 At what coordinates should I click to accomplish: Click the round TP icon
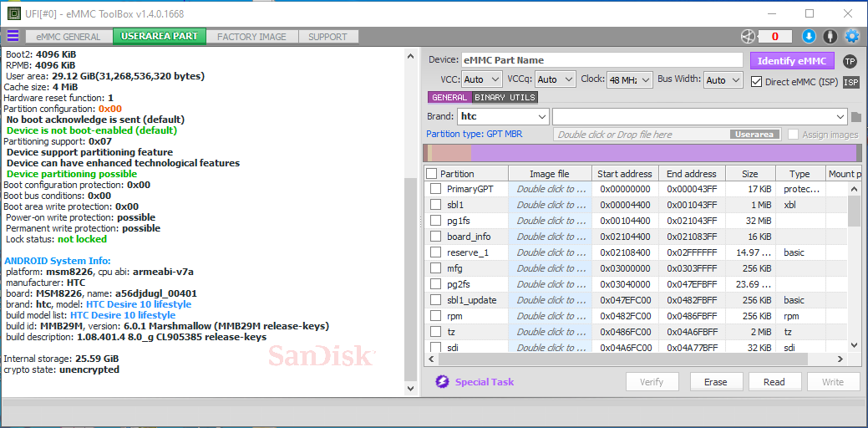click(850, 61)
